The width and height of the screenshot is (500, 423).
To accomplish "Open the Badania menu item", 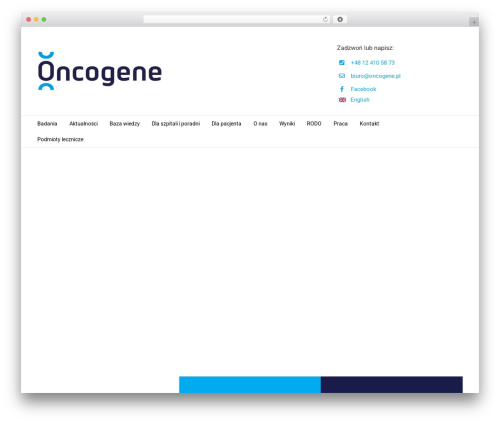I will [47, 124].
